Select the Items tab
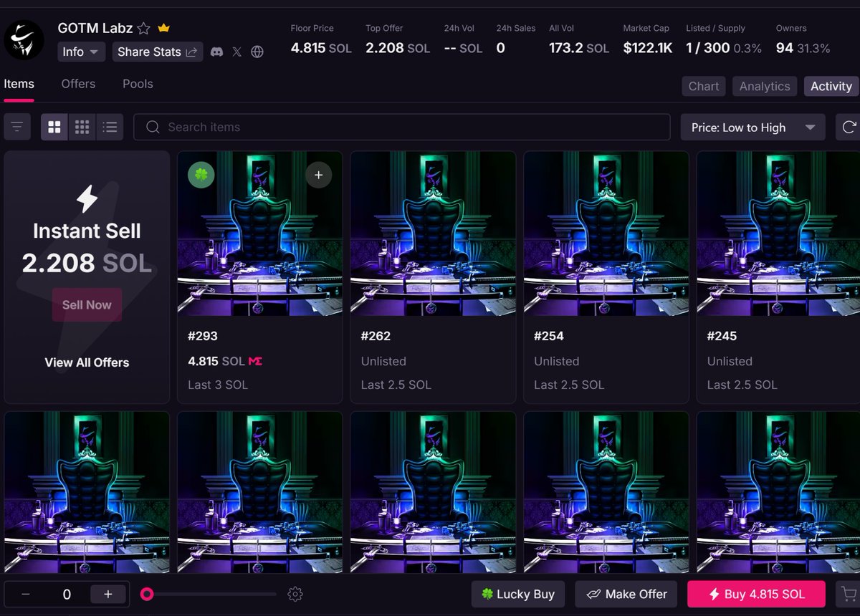The width and height of the screenshot is (860, 616). (x=19, y=84)
